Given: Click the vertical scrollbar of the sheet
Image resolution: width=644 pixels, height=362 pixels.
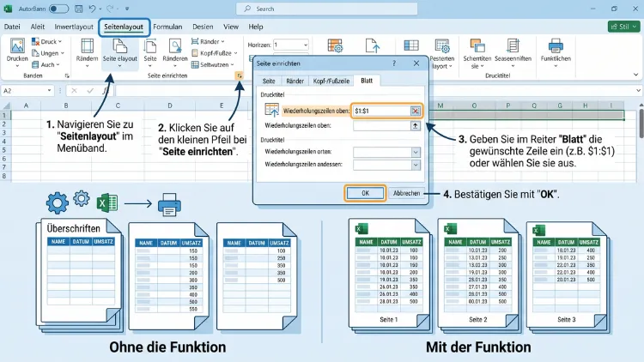Looking at the screenshot, I should click(x=641, y=124).
